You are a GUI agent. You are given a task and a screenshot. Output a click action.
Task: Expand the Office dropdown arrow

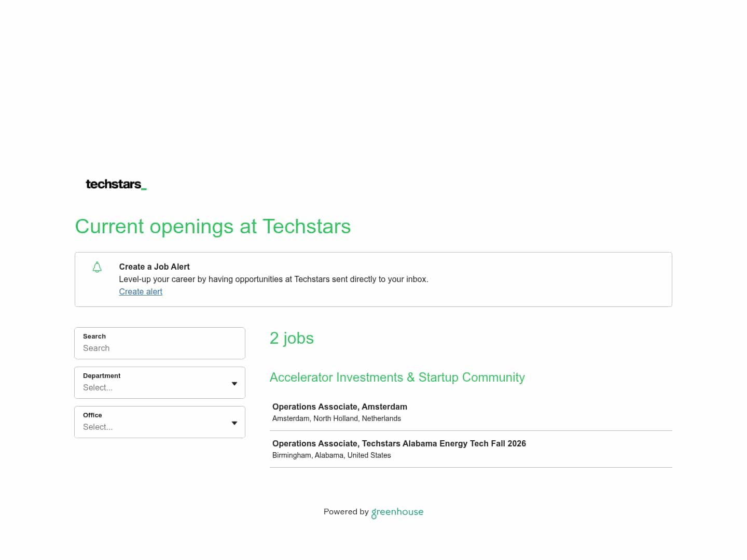(234, 423)
